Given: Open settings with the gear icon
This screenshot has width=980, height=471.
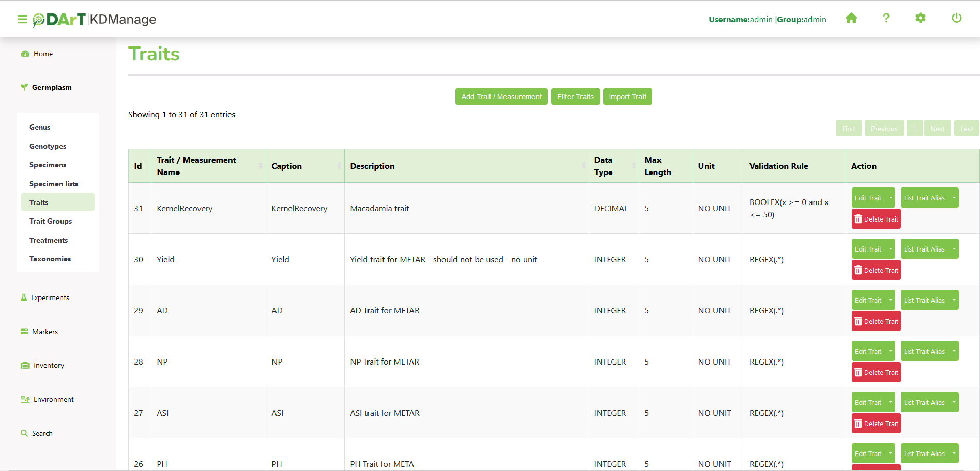Looking at the screenshot, I should pyautogui.click(x=921, y=19).
